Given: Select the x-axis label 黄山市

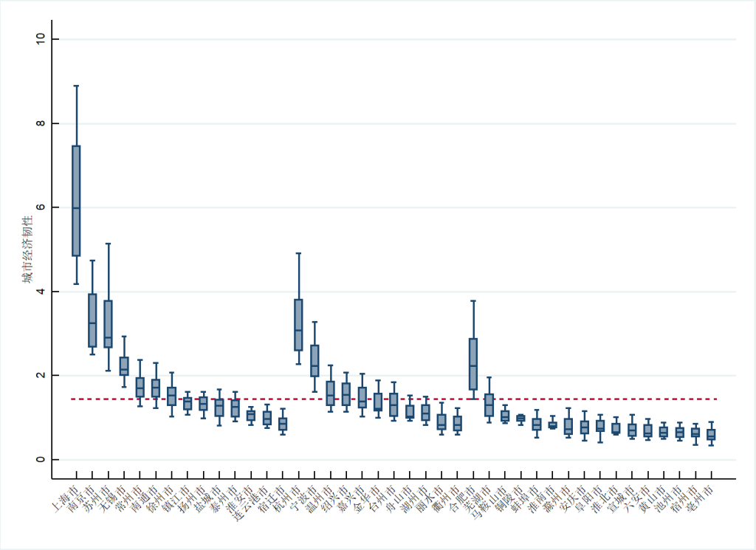Looking at the screenshot, I should pos(654,499).
